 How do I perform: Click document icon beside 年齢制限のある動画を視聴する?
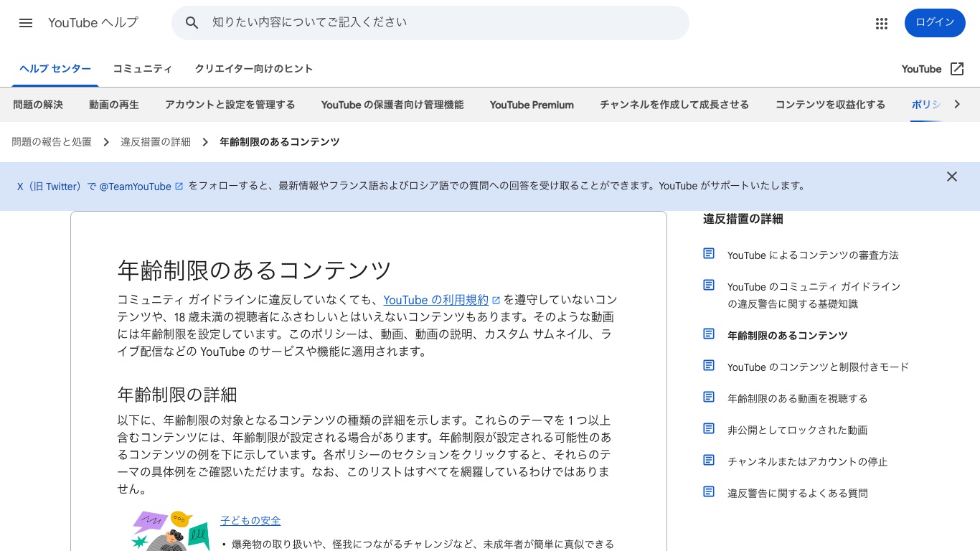click(x=709, y=397)
